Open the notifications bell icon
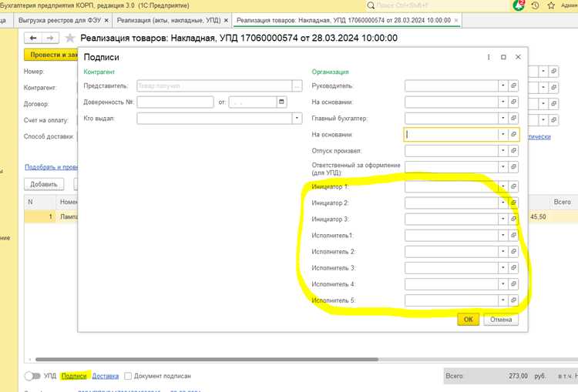The image size is (578, 392). [519, 5]
